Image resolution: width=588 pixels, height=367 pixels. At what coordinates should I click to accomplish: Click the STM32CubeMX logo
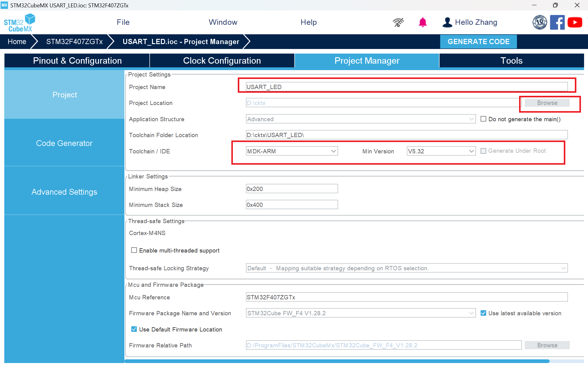click(20, 23)
